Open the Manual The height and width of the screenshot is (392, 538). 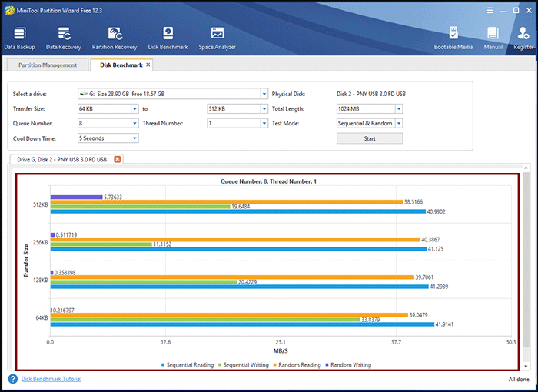tap(493, 38)
